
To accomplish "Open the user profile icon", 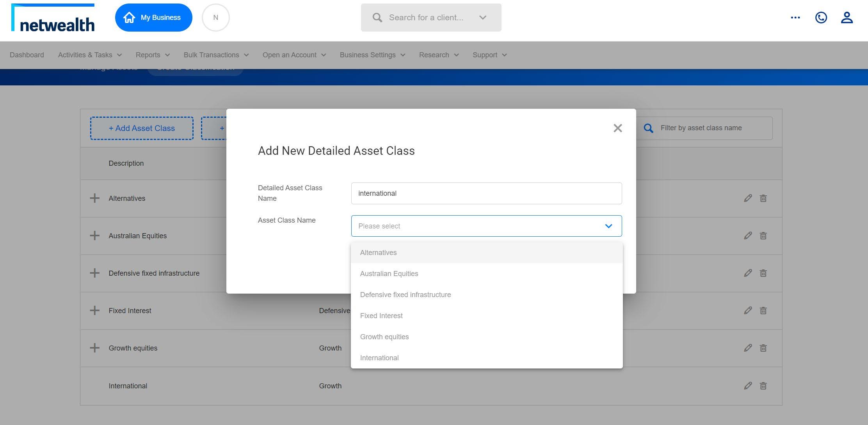I will (847, 18).
